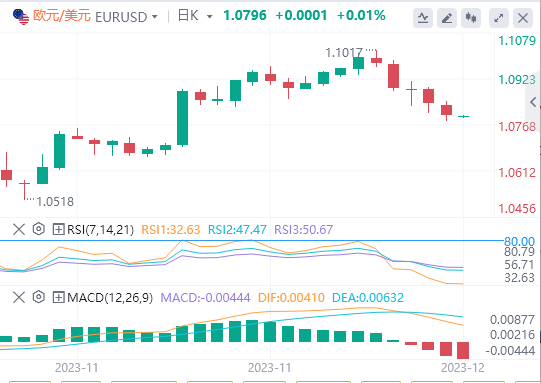This screenshot has height=383, width=541.
Task: Select the RSI1:32.63 legend label
Action: click(171, 229)
